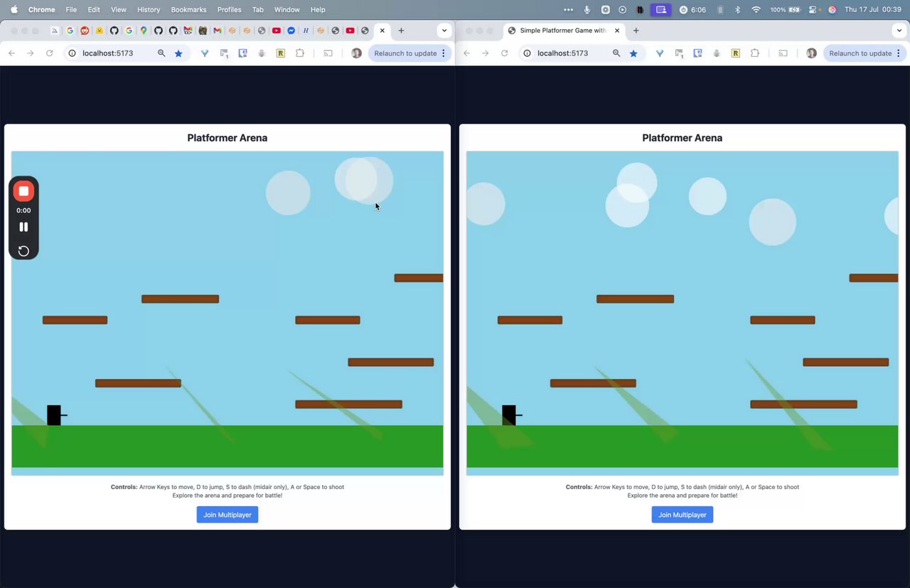Open the Bluetooth status menu
The image size is (910, 588).
(x=737, y=9)
